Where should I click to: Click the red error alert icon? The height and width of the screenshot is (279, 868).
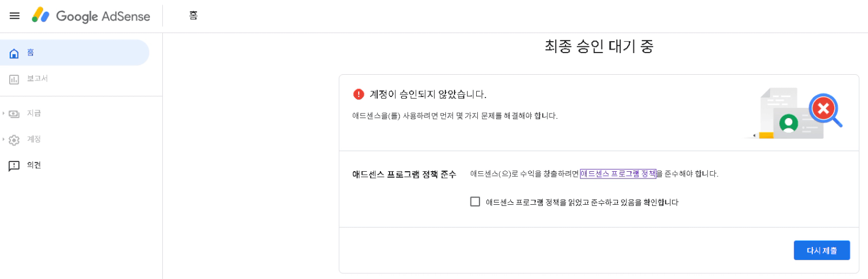[x=358, y=94]
